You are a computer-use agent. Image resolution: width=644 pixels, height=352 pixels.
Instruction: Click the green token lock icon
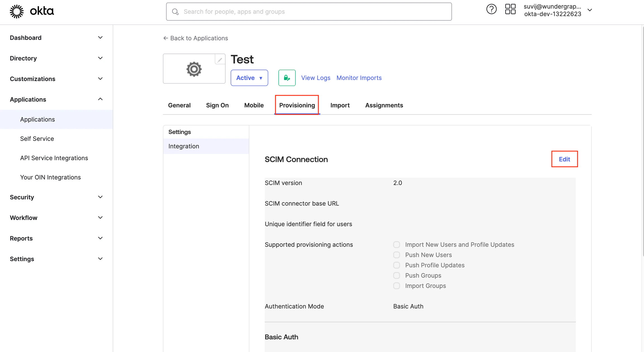click(x=287, y=78)
